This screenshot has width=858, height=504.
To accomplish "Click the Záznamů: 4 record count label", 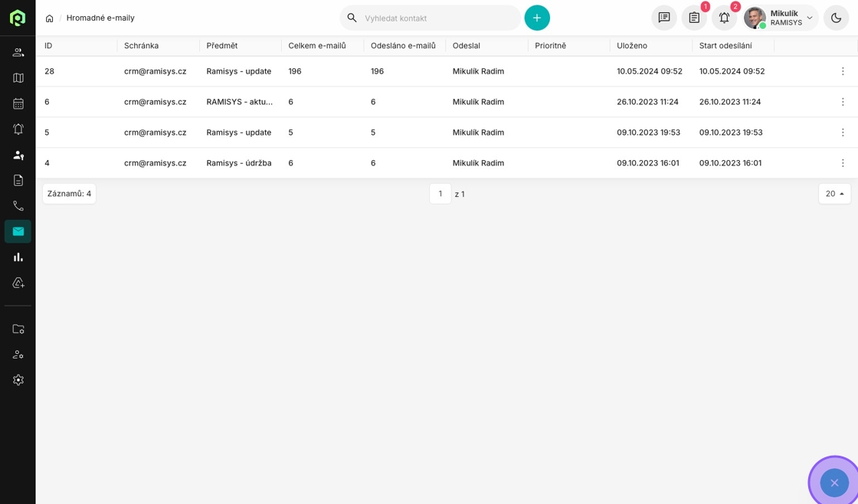I will (x=70, y=194).
